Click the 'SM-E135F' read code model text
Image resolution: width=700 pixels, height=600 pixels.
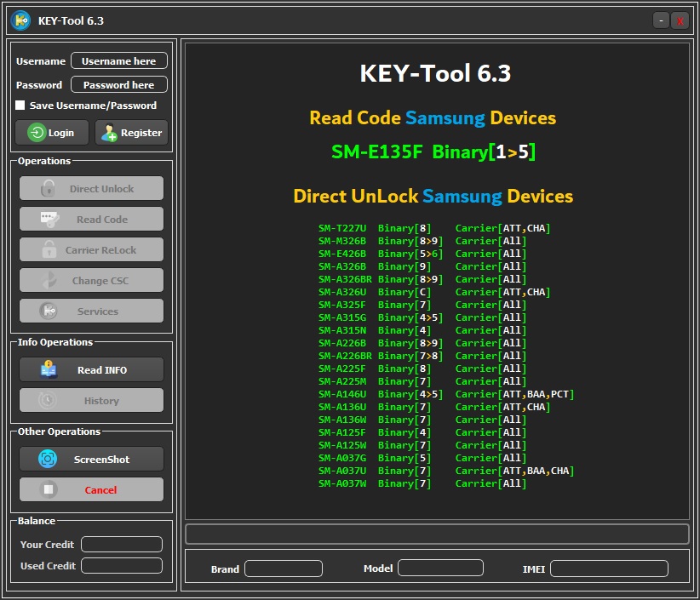[x=376, y=151]
